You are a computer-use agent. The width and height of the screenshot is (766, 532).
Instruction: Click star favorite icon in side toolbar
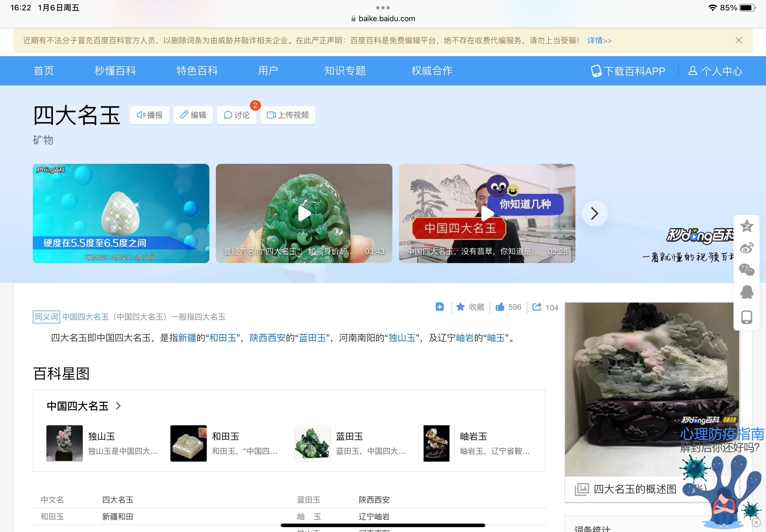(x=747, y=226)
